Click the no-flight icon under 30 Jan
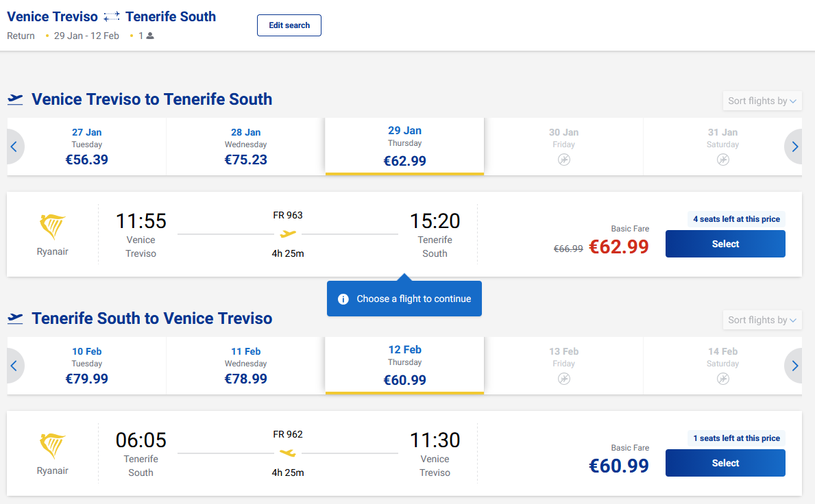815x504 pixels. (563, 160)
